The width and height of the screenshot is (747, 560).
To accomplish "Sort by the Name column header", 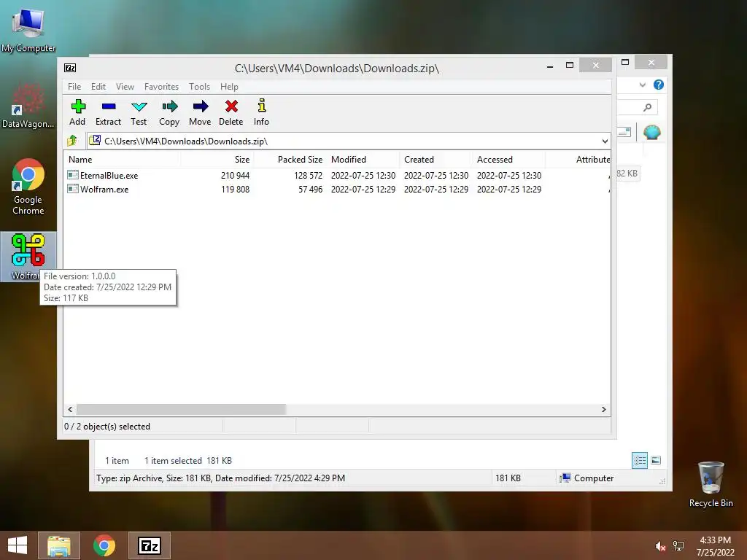I will click(122, 160).
